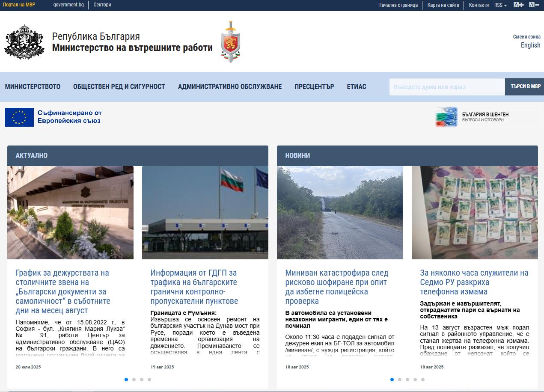Switch language to English
Image resolution: width=544 pixels, height=392 pixels.
click(x=530, y=45)
